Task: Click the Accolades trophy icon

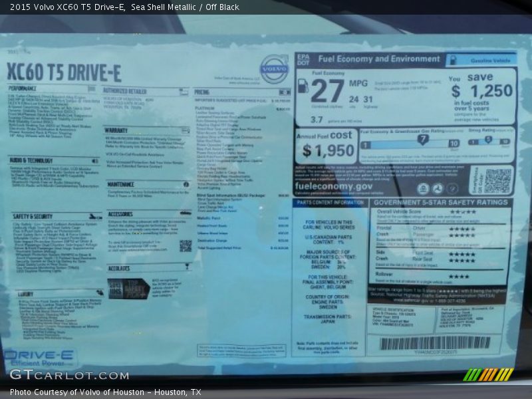Action: pos(187,267)
